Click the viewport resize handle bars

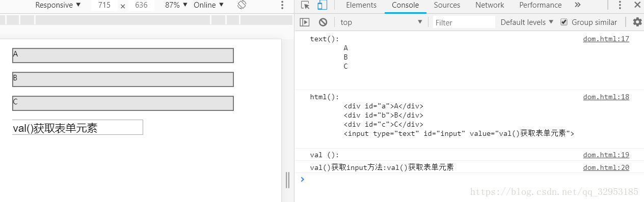click(288, 180)
